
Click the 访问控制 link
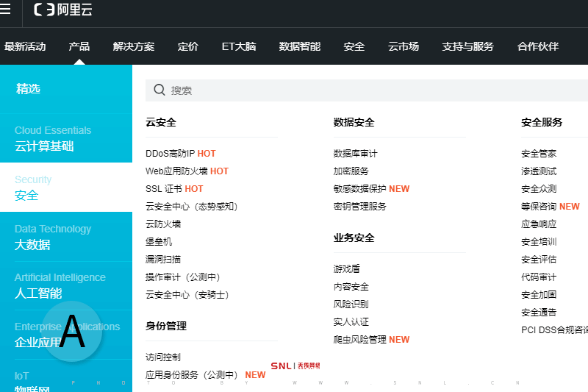pyautogui.click(x=163, y=357)
